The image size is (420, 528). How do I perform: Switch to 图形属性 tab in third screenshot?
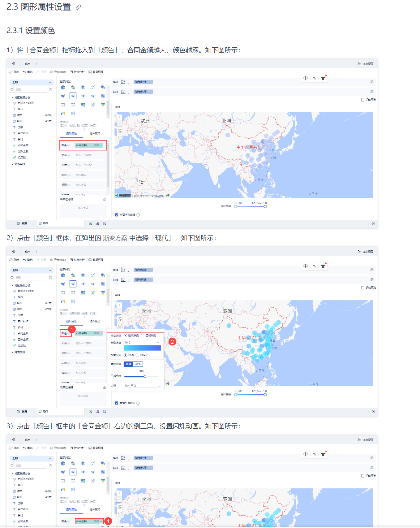point(71,509)
